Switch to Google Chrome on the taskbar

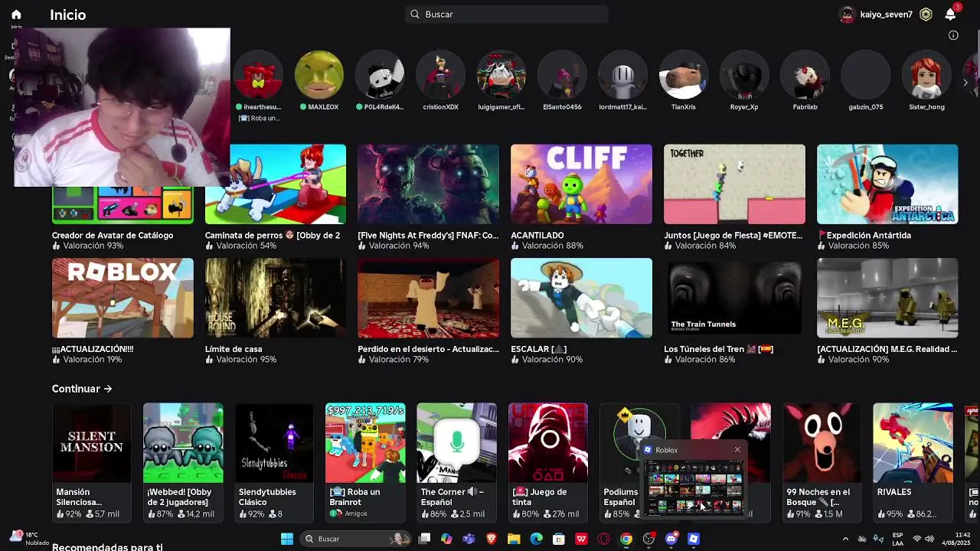coord(626,539)
